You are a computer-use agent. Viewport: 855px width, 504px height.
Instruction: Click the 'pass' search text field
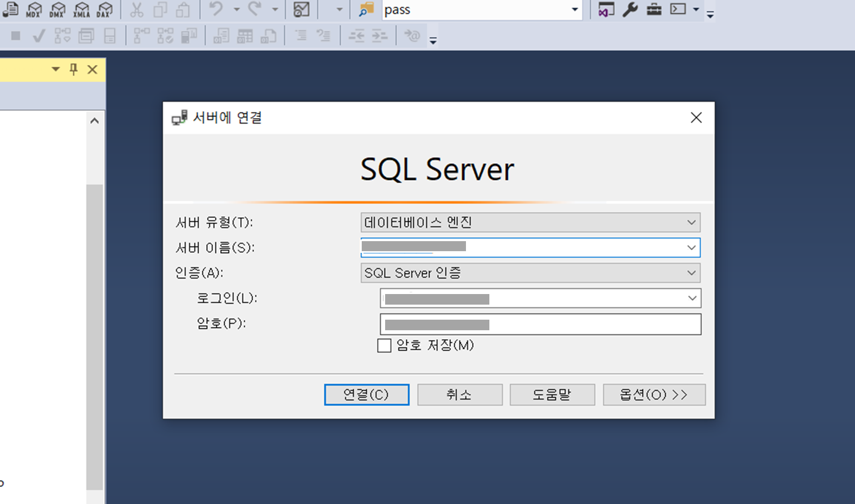coord(476,9)
